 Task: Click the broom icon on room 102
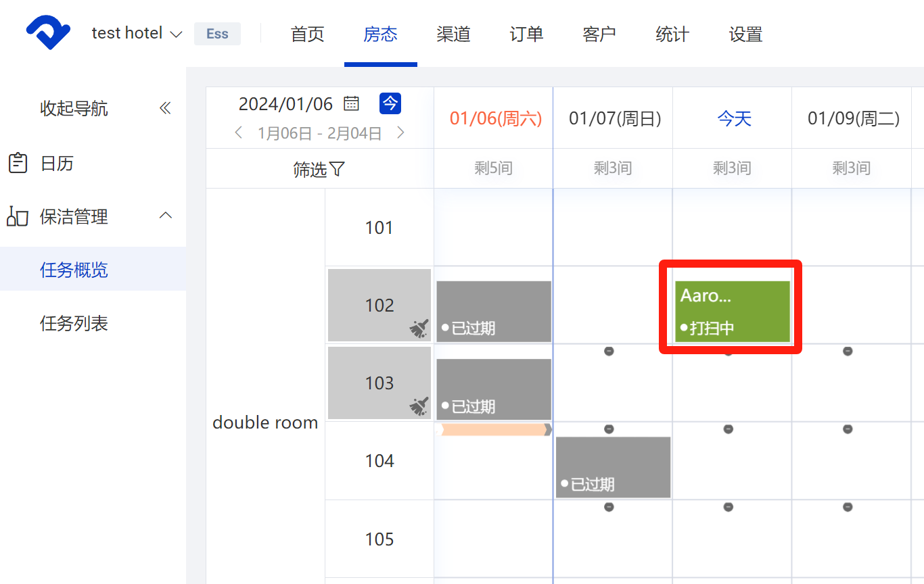tap(419, 328)
